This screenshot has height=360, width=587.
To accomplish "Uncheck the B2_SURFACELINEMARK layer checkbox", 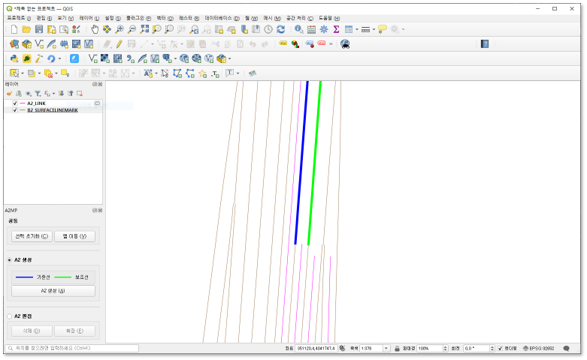I will pos(15,110).
